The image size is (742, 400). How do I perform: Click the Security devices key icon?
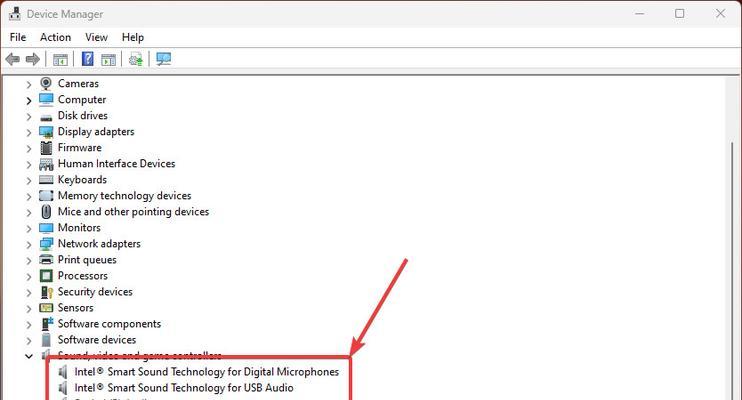click(46, 292)
